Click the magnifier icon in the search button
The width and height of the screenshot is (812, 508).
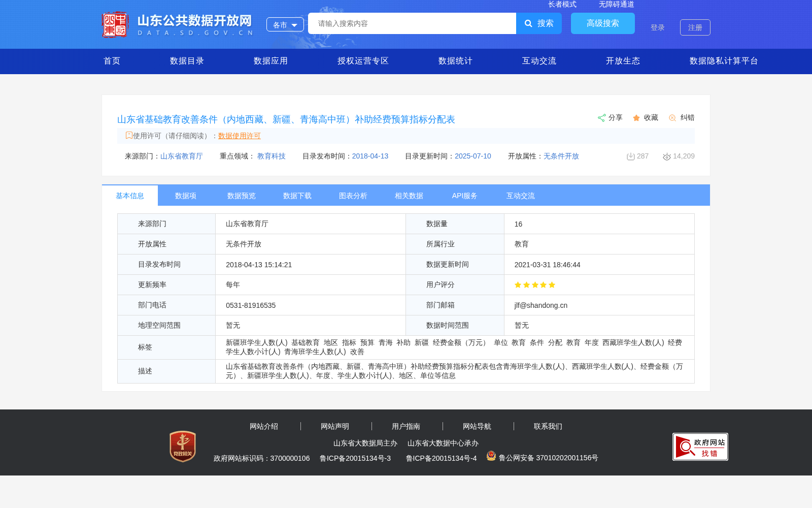click(x=528, y=23)
